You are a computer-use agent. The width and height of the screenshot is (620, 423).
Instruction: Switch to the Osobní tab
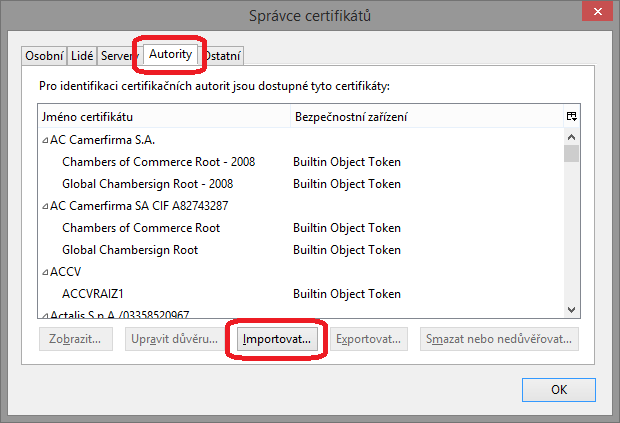pyautogui.click(x=44, y=56)
